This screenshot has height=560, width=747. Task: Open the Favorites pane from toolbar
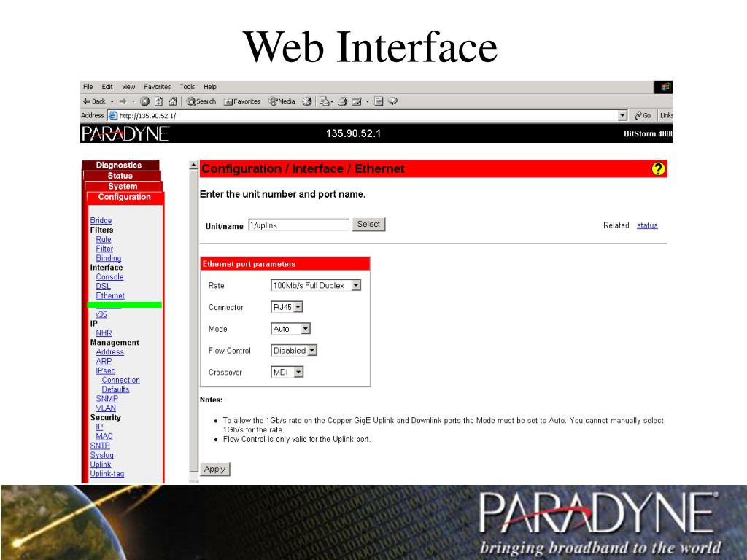[x=242, y=101]
